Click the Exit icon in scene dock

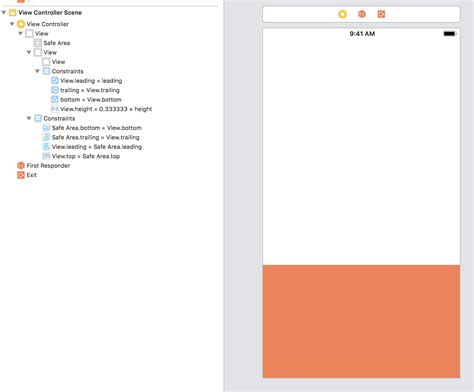point(381,14)
